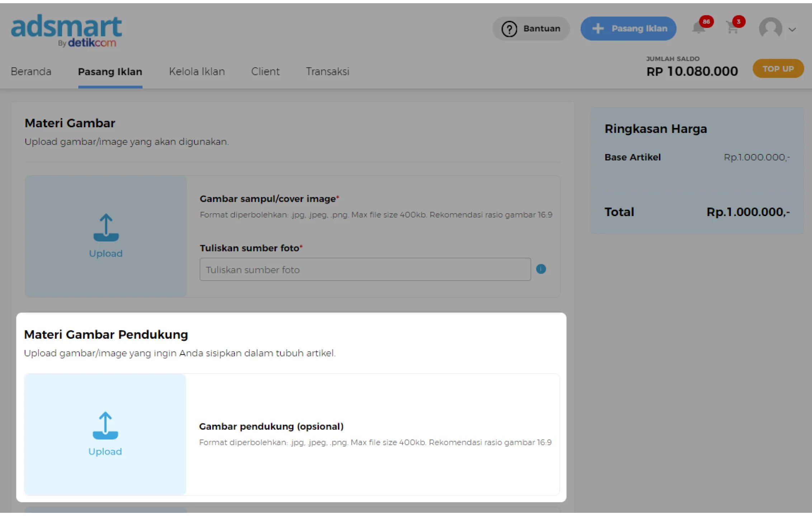This screenshot has width=812, height=516.
Task: Switch to the Client tab
Action: pyautogui.click(x=265, y=71)
